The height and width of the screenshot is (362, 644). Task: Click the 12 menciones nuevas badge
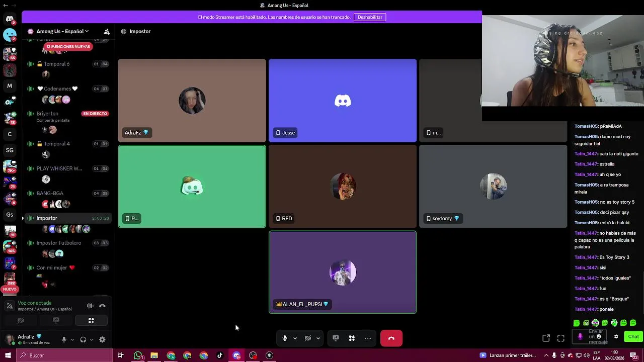(x=68, y=47)
